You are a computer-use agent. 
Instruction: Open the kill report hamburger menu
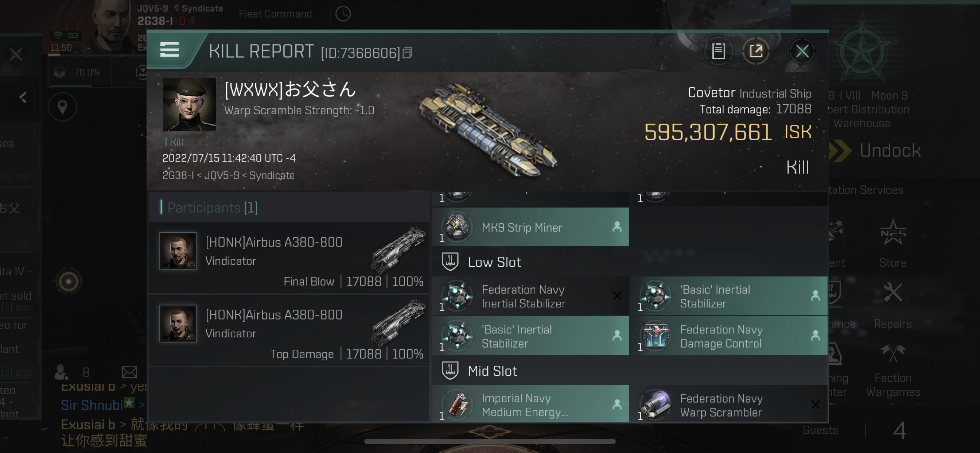tap(169, 50)
